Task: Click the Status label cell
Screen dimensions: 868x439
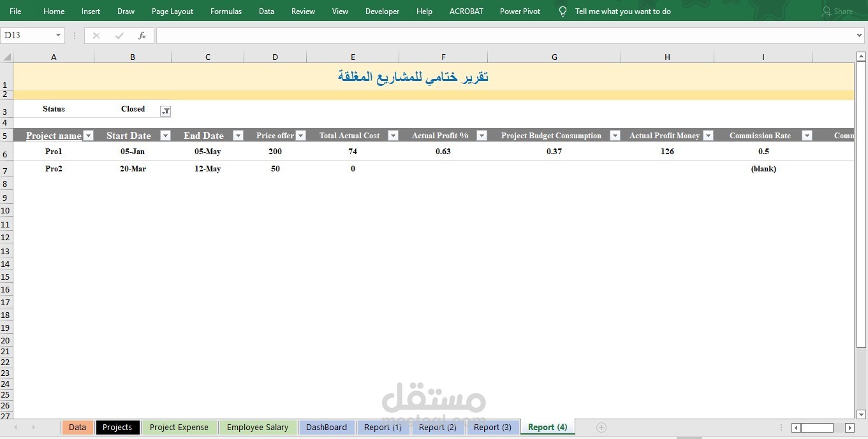Action: (x=54, y=109)
